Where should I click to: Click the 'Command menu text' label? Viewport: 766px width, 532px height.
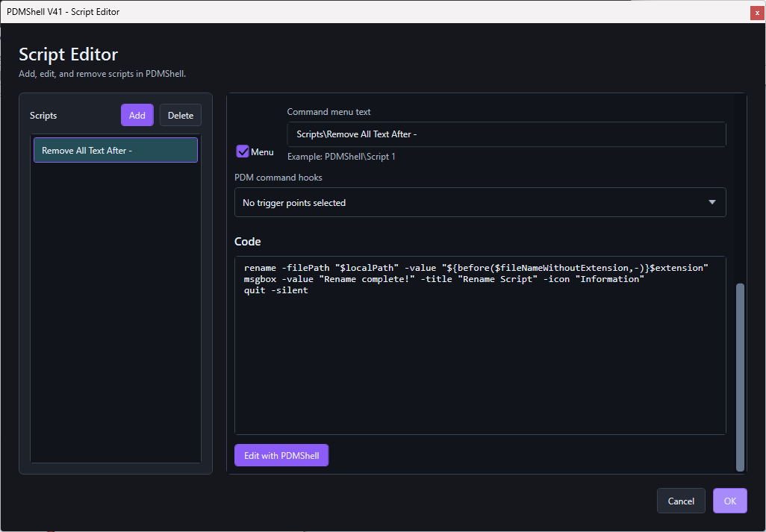328,112
